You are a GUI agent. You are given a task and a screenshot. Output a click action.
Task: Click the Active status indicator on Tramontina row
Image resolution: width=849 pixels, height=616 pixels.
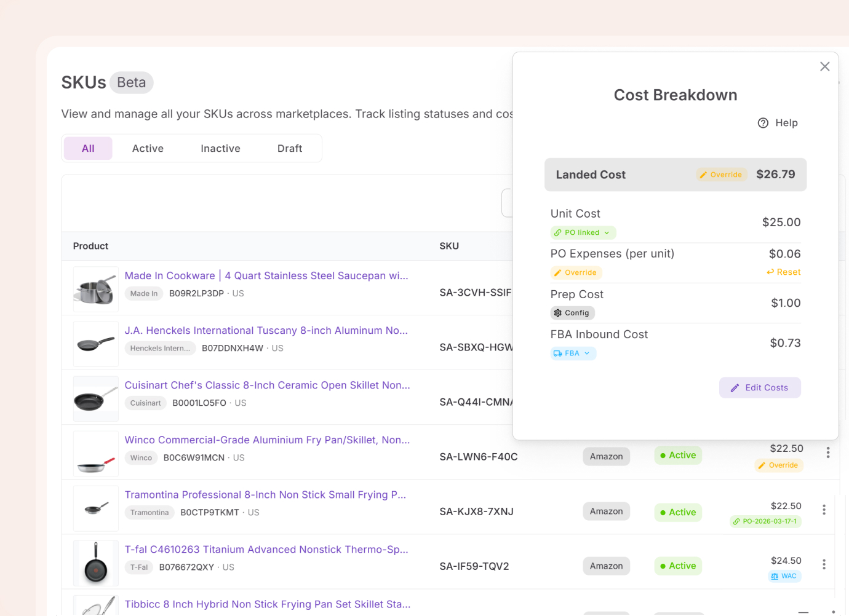click(677, 512)
